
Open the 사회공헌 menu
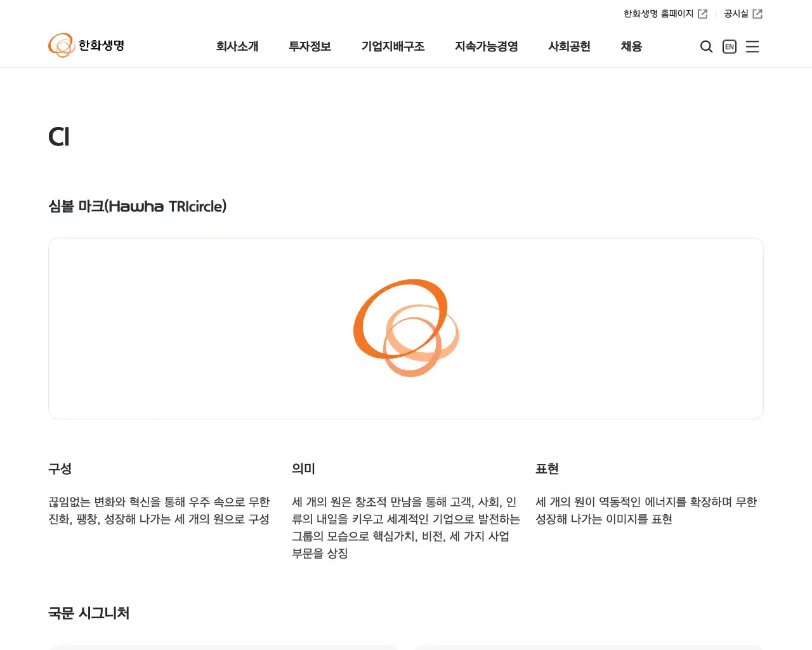[x=569, y=46]
